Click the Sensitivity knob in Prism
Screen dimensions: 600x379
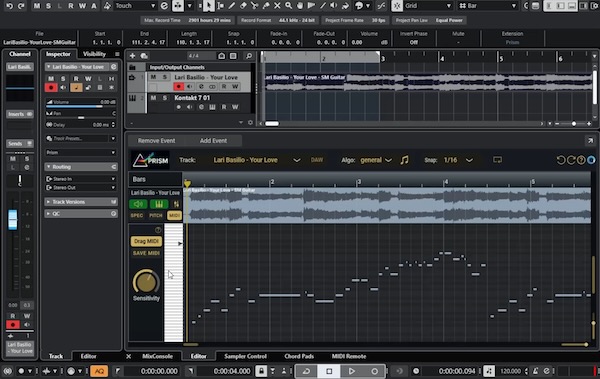click(146, 282)
